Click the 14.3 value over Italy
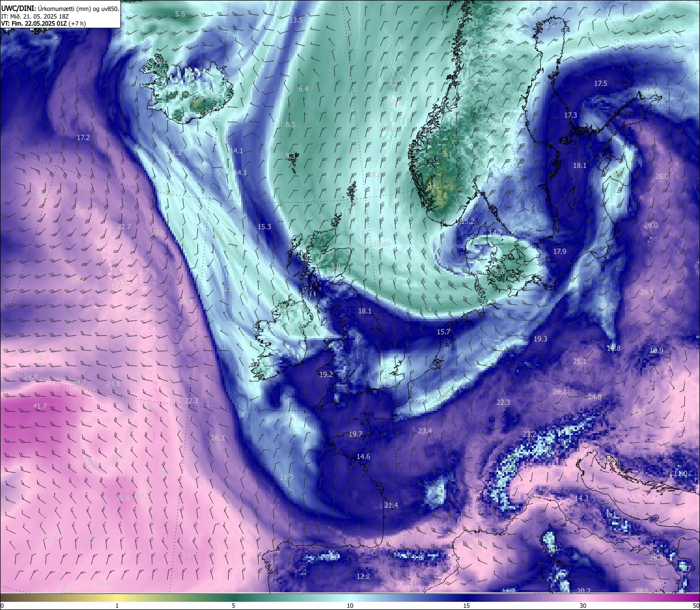Viewport: 700px width, 610px height. (582, 498)
